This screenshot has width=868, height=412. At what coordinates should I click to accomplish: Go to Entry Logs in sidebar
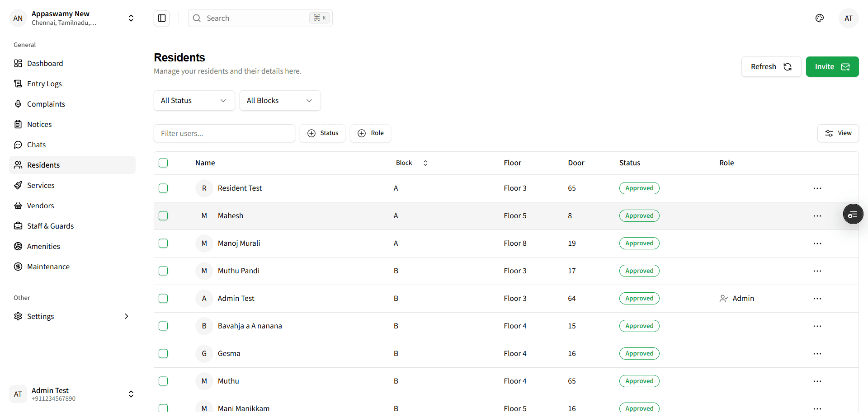click(44, 84)
